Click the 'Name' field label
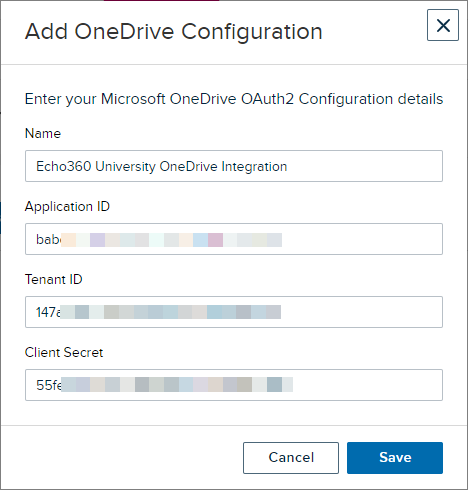468x490 pixels. click(43, 133)
